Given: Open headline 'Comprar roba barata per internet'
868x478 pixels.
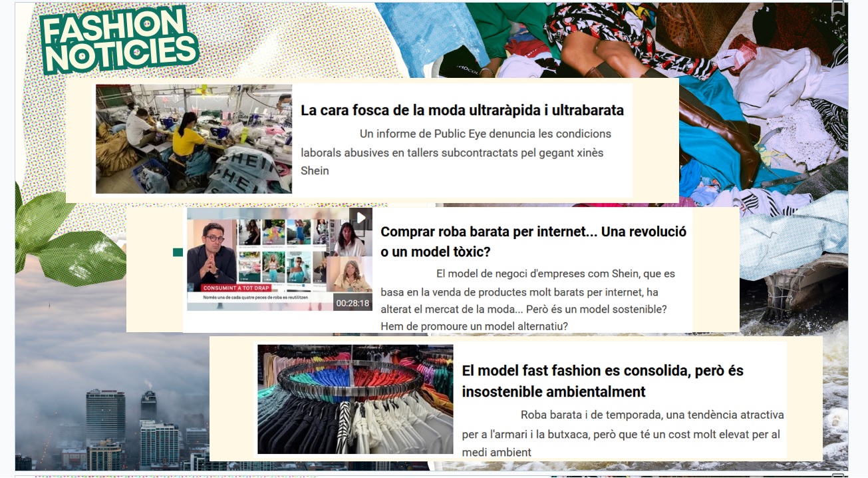Looking at the screenshot, I should tap(533, 242).
